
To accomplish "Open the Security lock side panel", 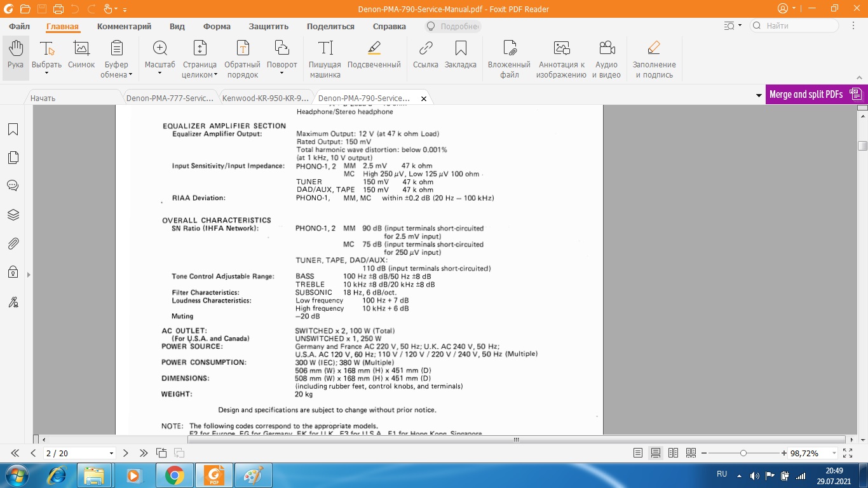I will [13, 272].
